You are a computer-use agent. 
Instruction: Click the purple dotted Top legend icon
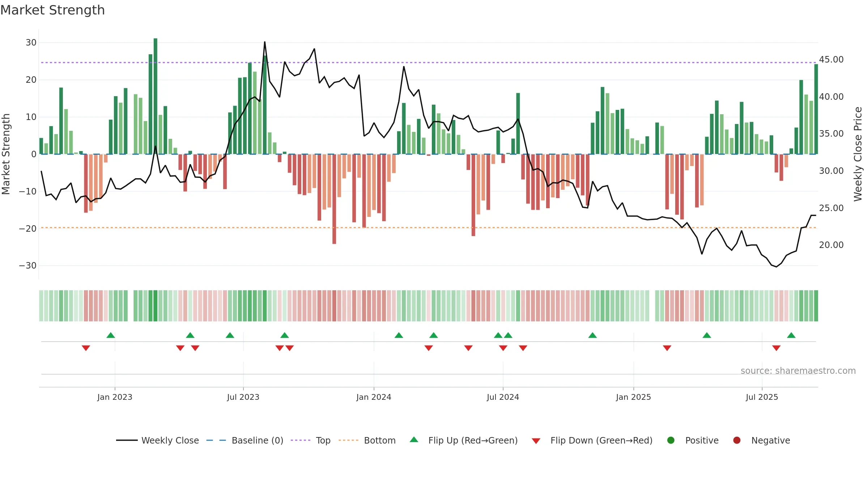coord(301,440)
